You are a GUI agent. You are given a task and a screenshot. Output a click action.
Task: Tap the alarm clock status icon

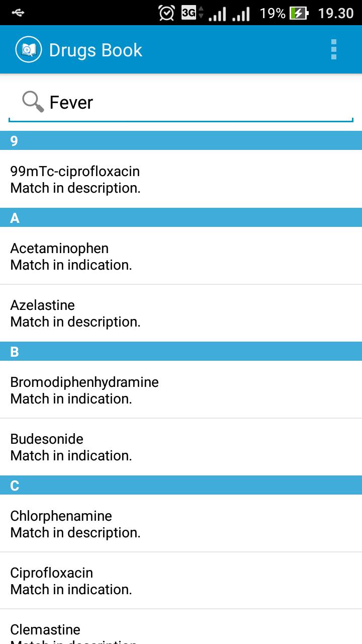[166, 13]
